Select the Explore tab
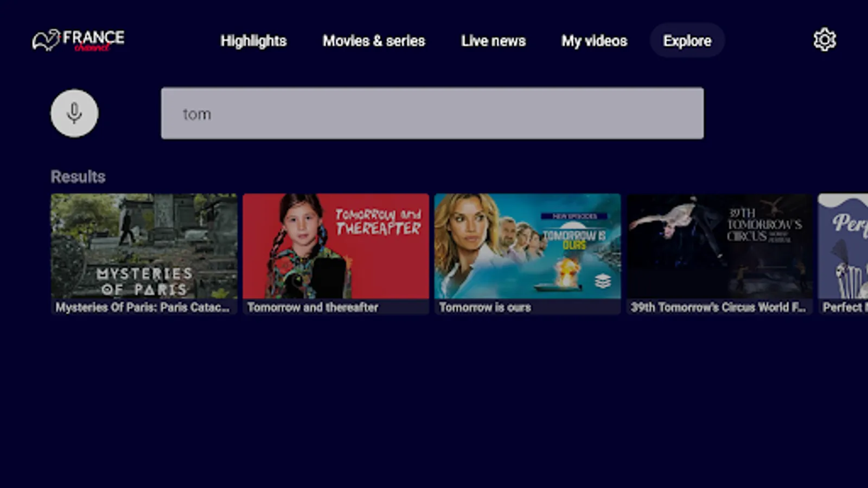Viewport: 868px width, 488px height. tap(687, 41)
